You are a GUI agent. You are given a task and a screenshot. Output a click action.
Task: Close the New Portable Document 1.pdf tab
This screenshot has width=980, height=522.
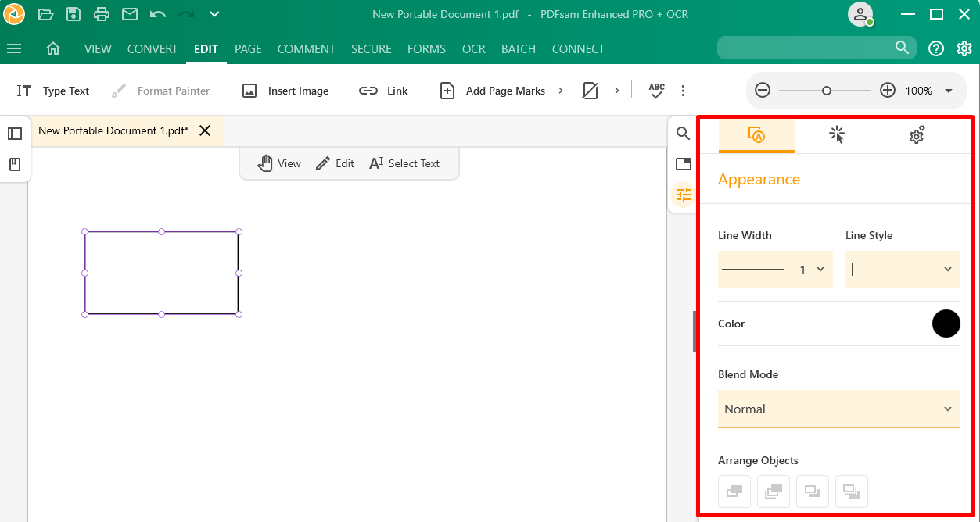point(205,130)
